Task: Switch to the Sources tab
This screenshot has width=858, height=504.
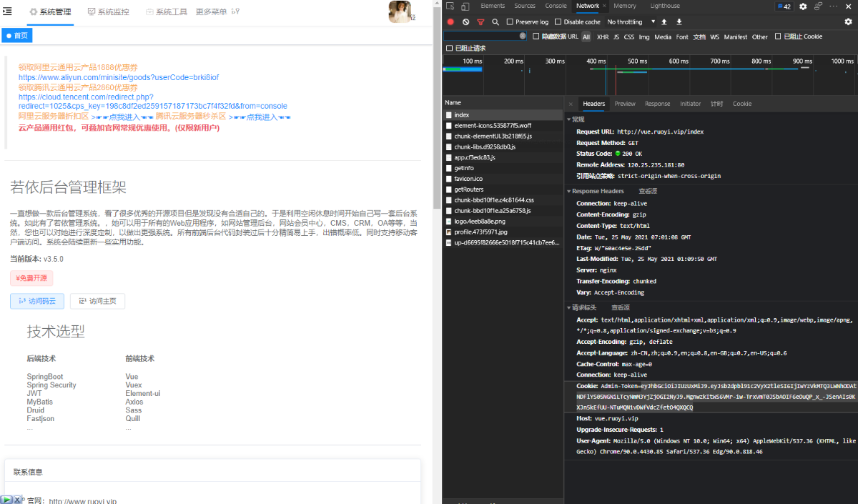Action: point(525,6)
